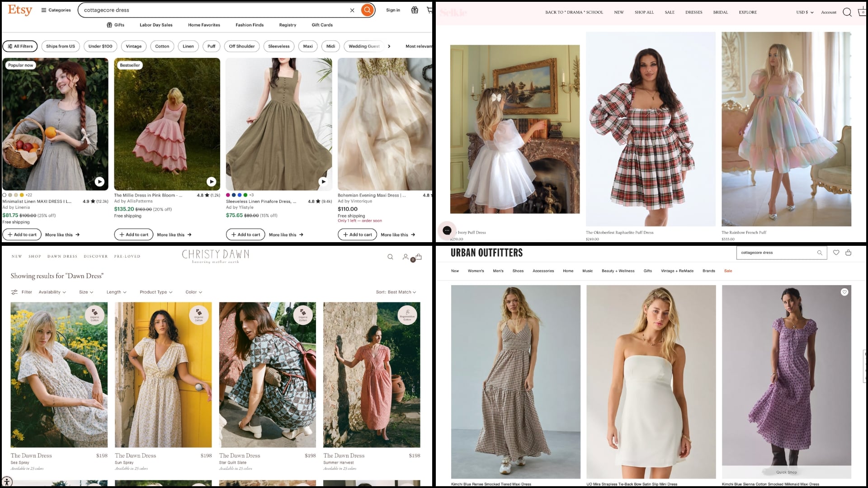This screenshot has height=488, width=868.
Task: Enable the 'Under $100' filter
Action: (x=100, y=46)
